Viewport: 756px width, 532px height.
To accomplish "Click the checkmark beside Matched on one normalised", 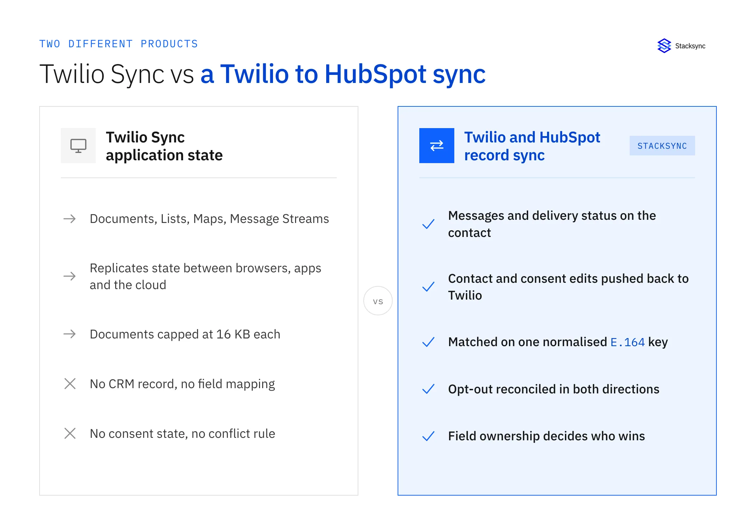I will coord(428,342).
